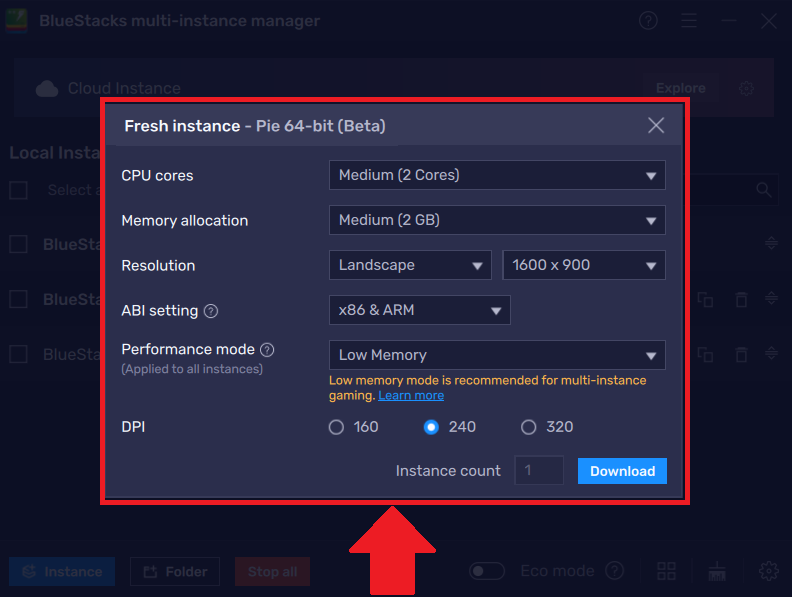Open the help icon in title bar
Screen dimensions: 792x597
click(x=648, y=21)
